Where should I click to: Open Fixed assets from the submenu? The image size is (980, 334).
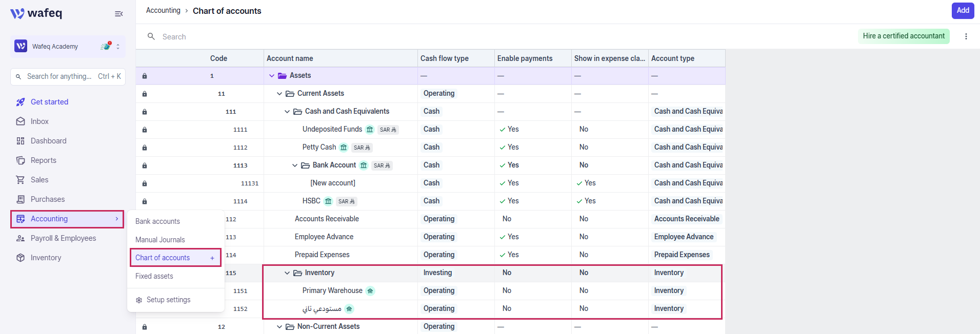coord(154,276)
